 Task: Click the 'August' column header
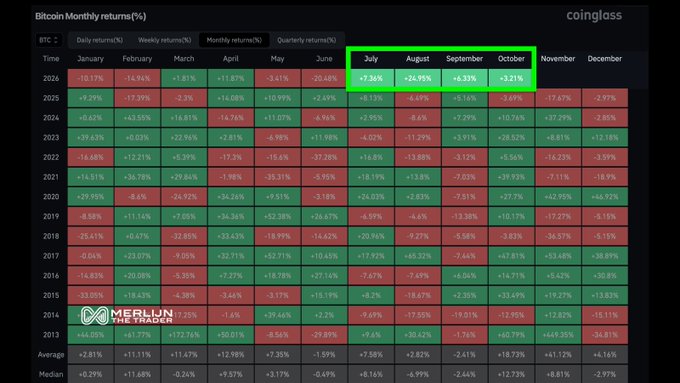click(418, 59)
